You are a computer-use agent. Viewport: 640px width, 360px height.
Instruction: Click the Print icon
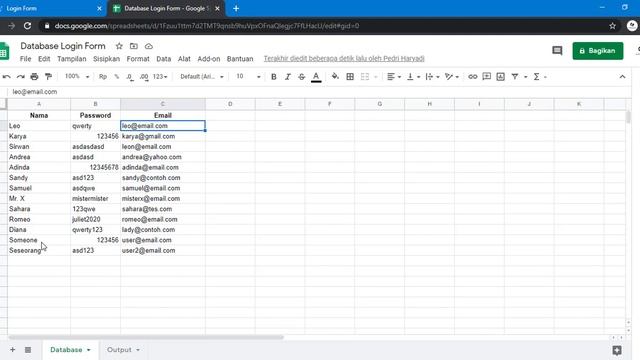pyautogui.click(x=34, y=77)
